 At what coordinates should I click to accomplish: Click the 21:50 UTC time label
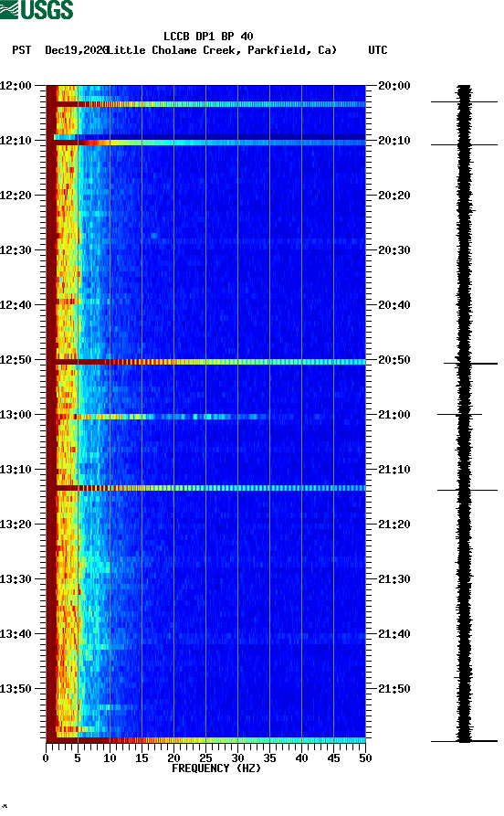[x=394, y=689]
